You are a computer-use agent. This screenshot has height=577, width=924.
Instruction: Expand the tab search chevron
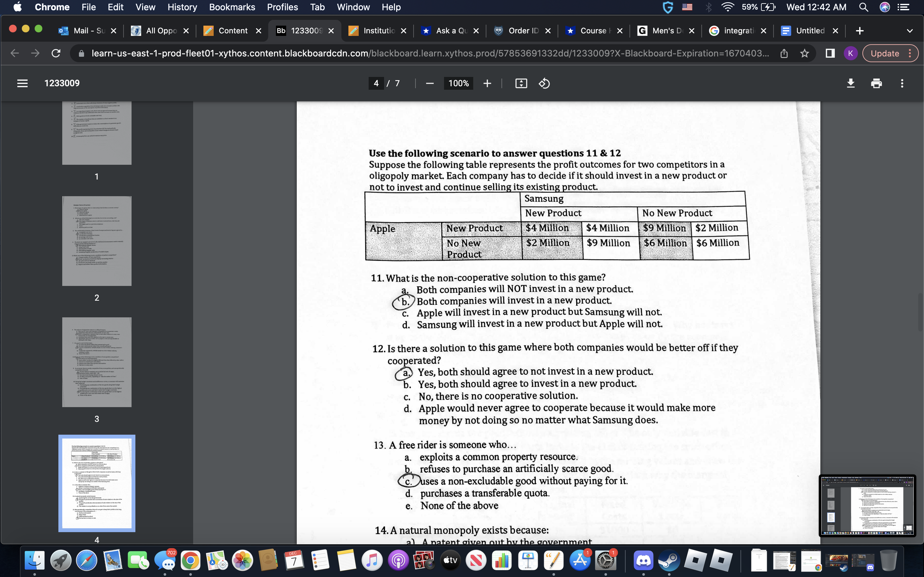[910, 31]
